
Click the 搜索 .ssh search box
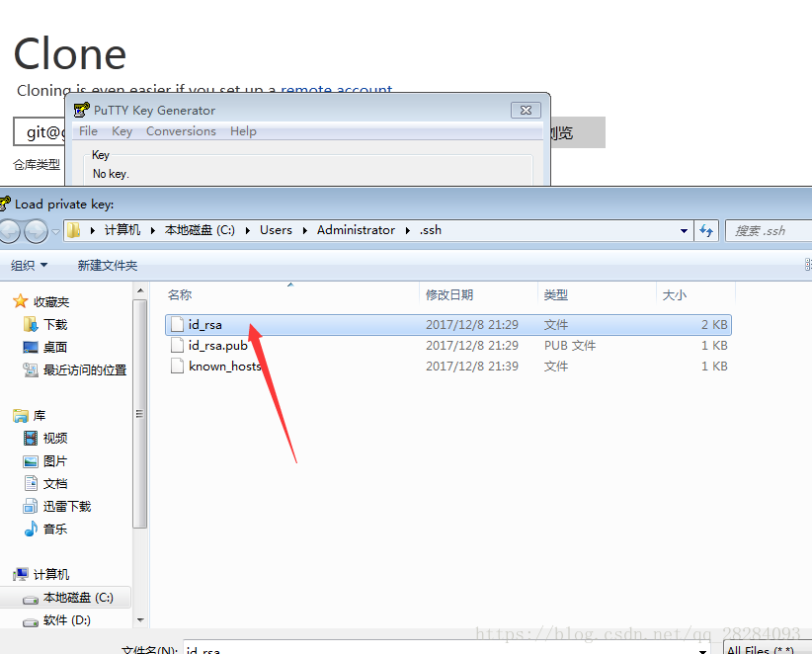point(769,230)
